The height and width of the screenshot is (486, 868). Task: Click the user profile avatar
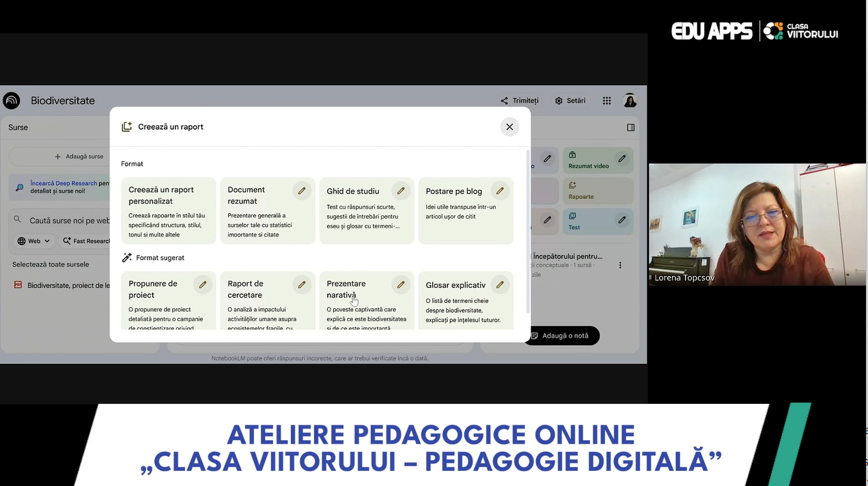(630, 100)
